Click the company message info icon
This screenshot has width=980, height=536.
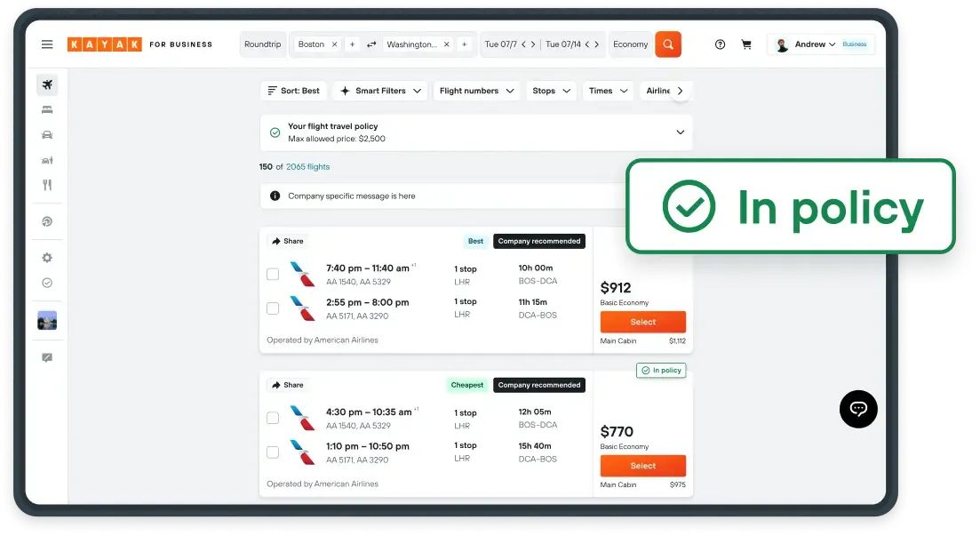click(x=275, y=196)
